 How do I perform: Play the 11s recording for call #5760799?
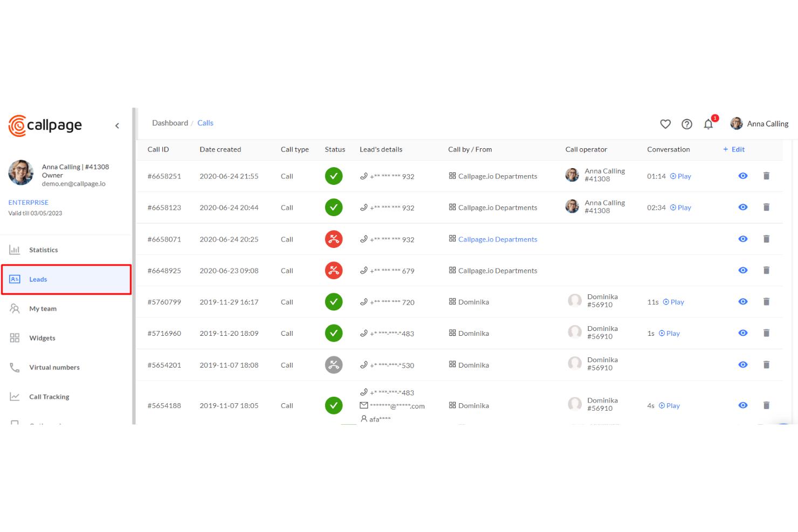click(673, 302)
